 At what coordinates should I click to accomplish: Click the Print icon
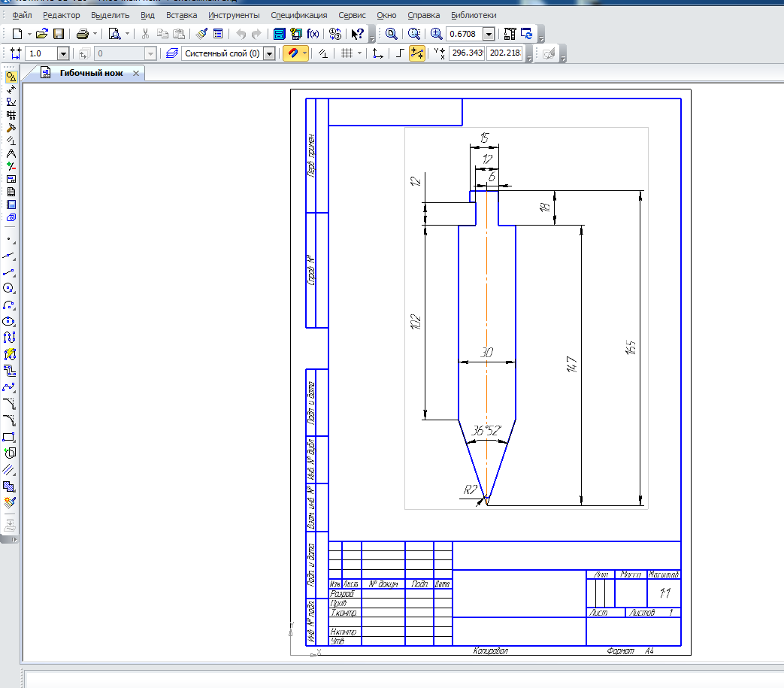pos(83,34)
